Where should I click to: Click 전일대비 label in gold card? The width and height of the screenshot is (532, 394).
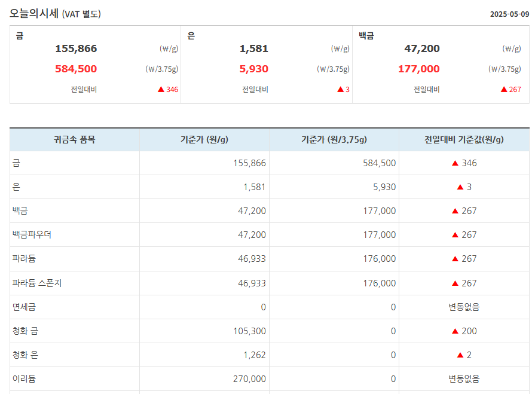pos(84,89)
